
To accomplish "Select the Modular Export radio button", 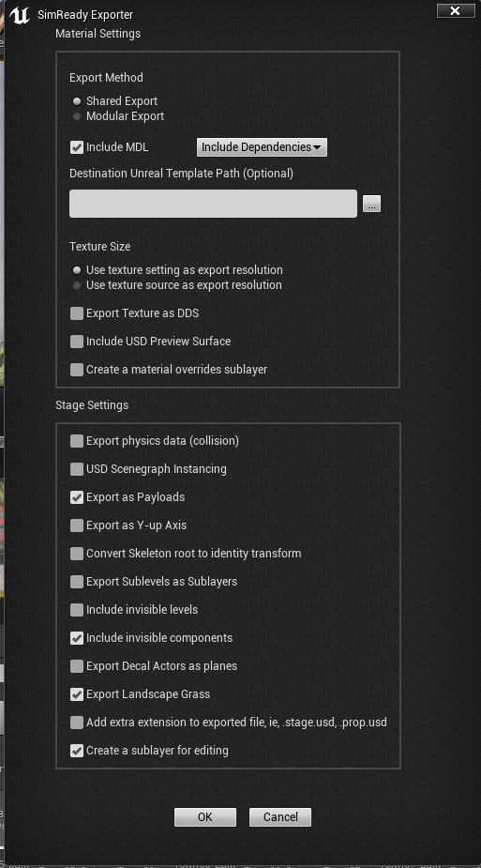I will [x=77, y=116].
